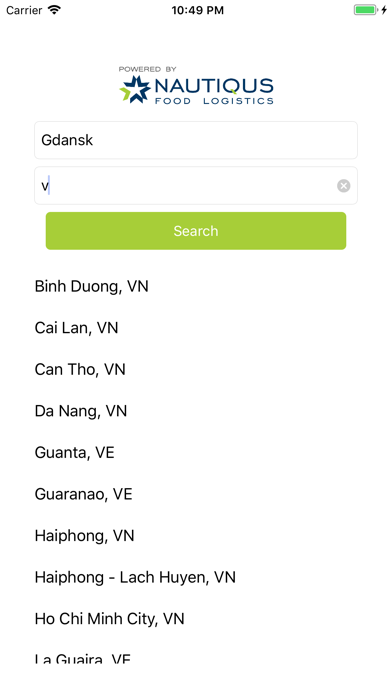Tap the battery indicator icon
This screenshot has height=696, width=392.
(370, 10)
